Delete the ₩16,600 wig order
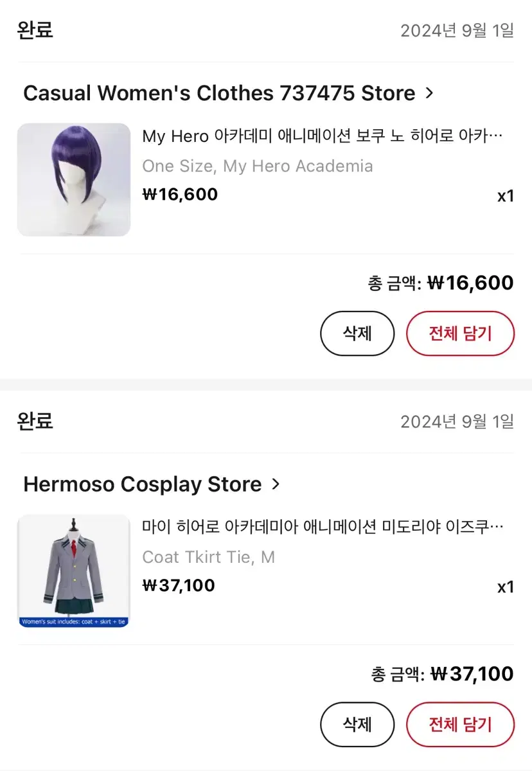The height and width of the screenshot is (771, 532). point(357,333)
